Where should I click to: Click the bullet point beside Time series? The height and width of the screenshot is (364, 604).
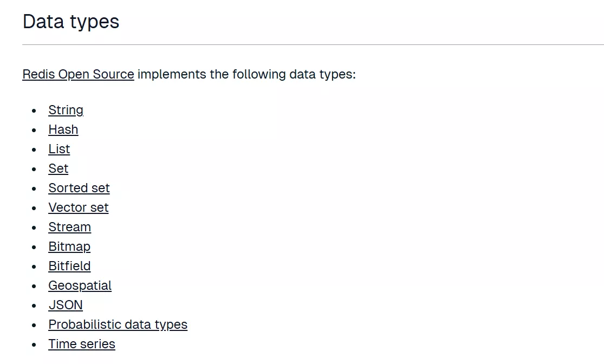(x=34, y=344)
